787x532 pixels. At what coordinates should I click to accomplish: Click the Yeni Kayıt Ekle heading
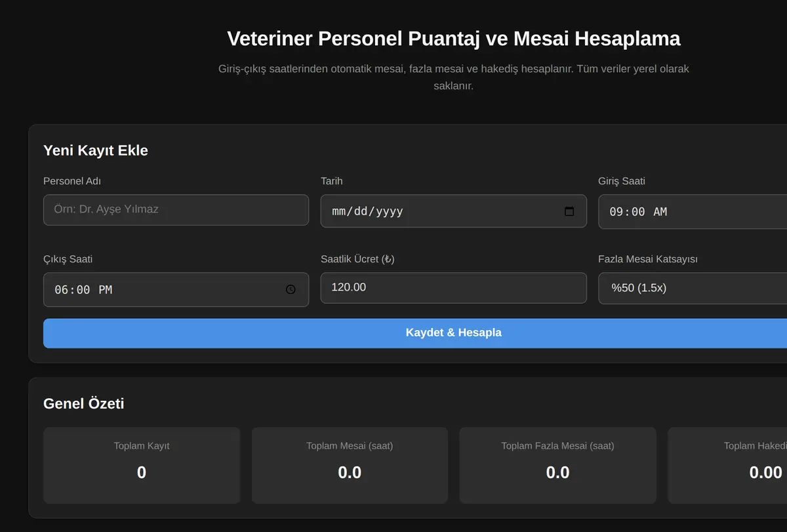tap(96, 150)
